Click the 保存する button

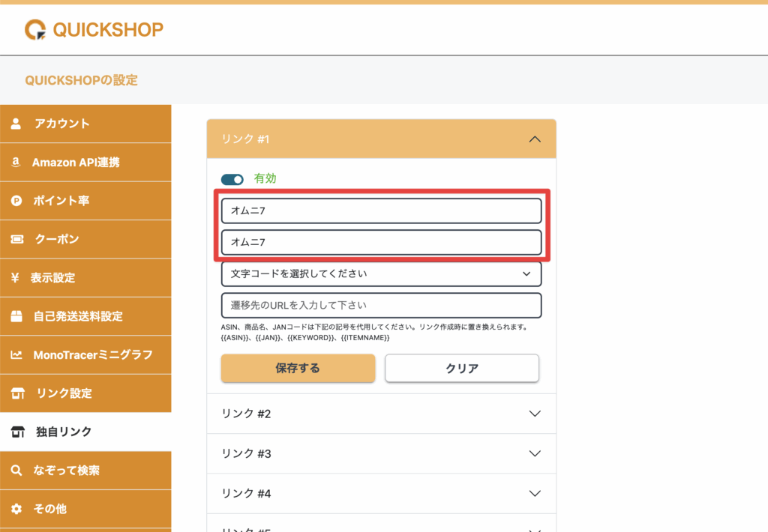click(x=298, y=368)
